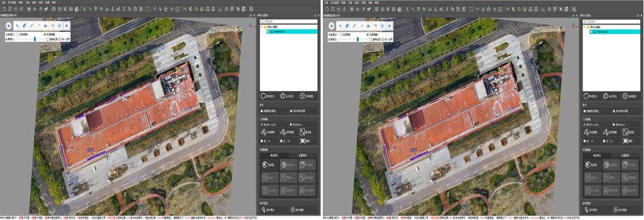Select the Modify radio option in left window's panel

tap(262, 124)
